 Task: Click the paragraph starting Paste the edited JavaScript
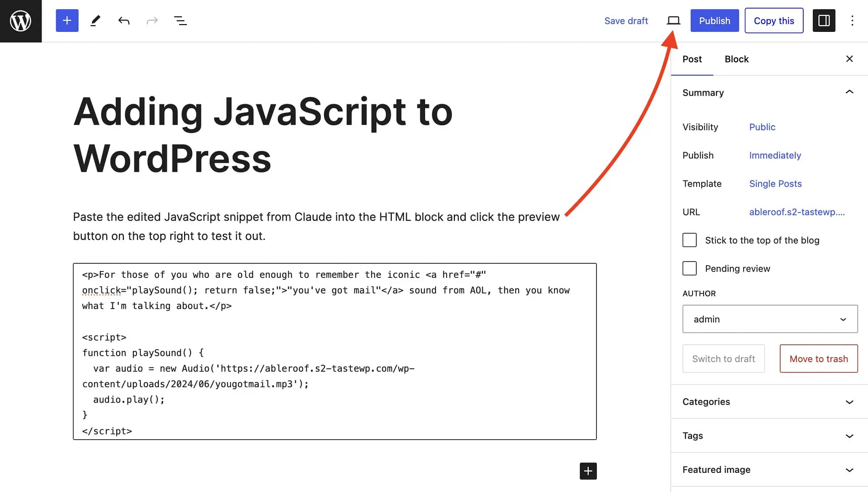[316, 226]
